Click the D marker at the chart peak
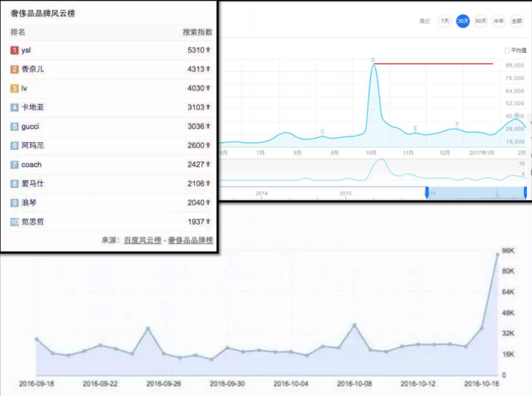This screenshot has width=532, height=396. coord(373,60)
